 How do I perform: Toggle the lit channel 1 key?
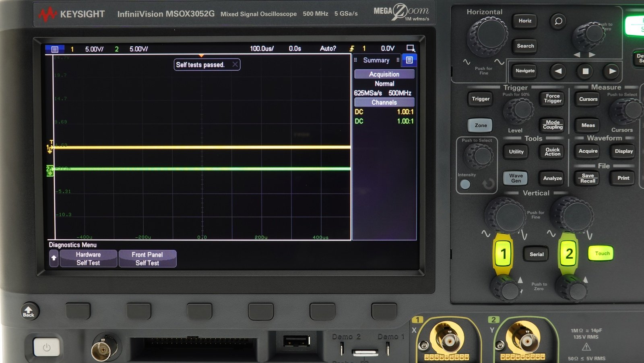(x=503, y=254)
